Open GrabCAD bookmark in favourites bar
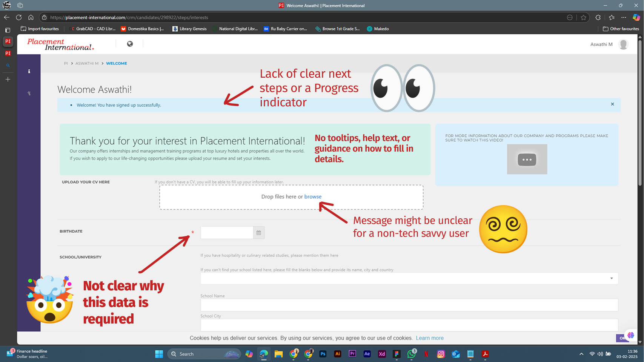Screen dimensions: 644x362 point(92,29)
